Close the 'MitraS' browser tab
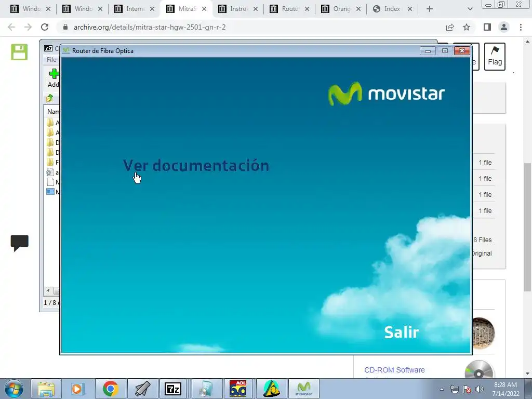 pyautogui.click(x=204, y=9)
